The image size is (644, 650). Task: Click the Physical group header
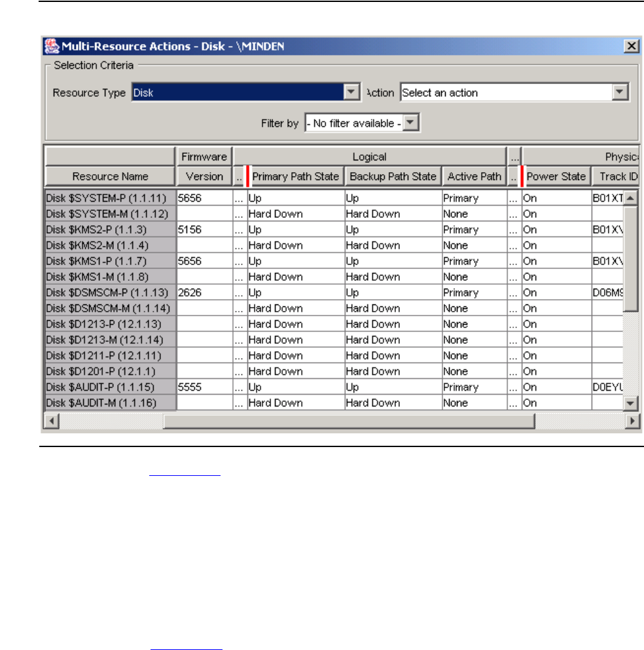click(x=581, y=156)
